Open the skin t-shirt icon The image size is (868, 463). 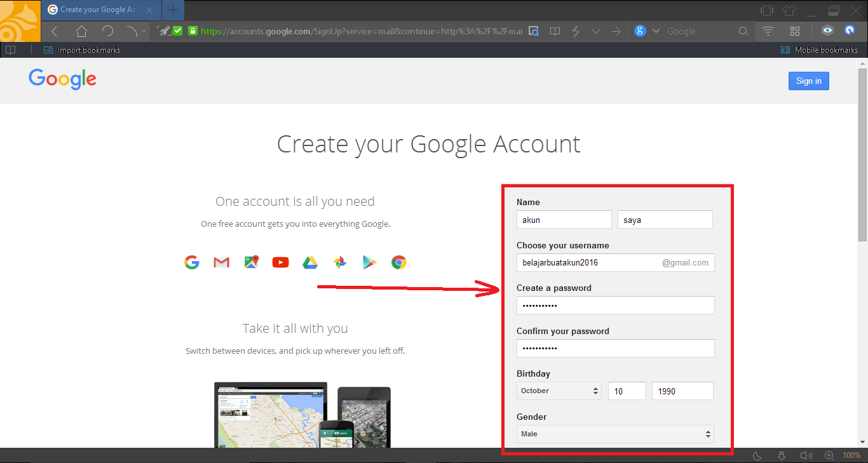789,10
